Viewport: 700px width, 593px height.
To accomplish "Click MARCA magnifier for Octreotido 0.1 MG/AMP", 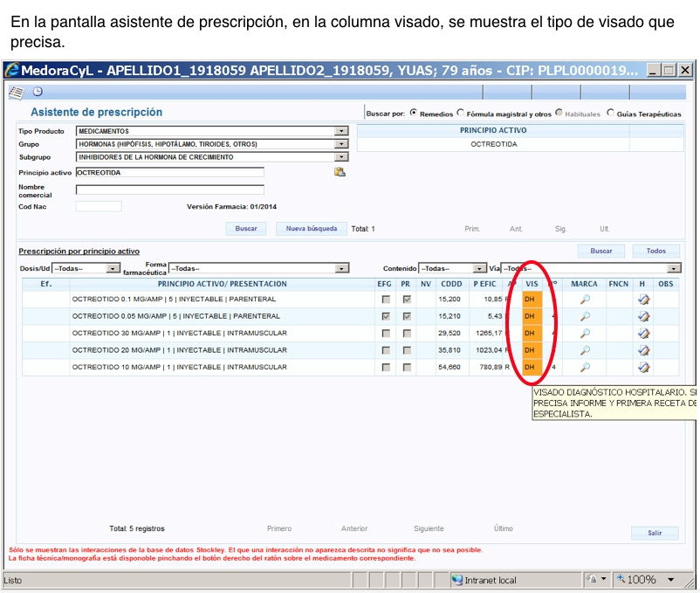I will click(x=585, y=300).
